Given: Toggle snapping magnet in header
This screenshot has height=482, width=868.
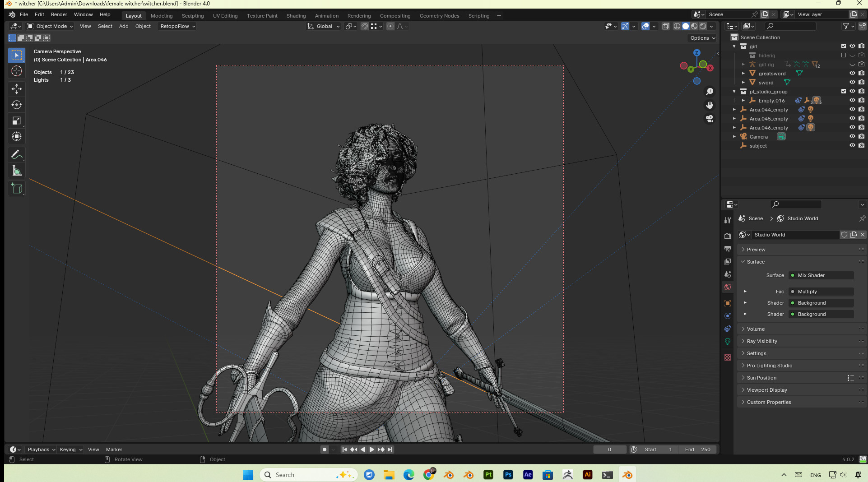Looking at the screenshot, I should (x=365, y=26).
